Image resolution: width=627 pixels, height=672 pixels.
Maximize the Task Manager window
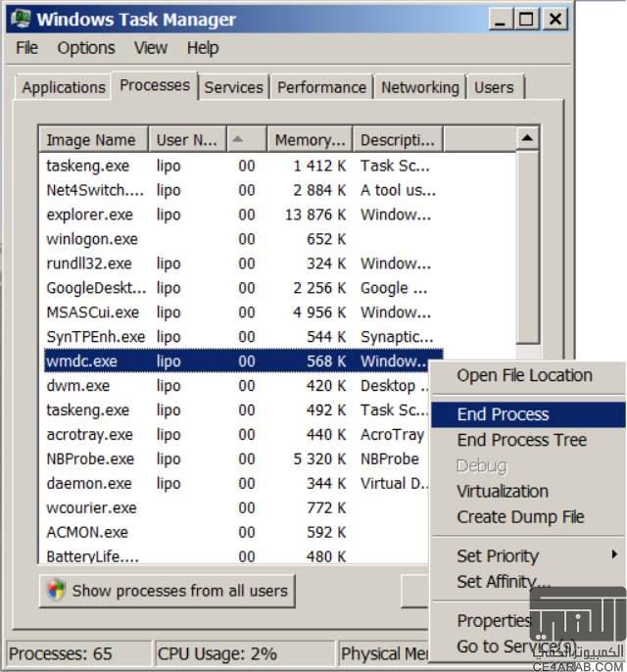[527, 20]
